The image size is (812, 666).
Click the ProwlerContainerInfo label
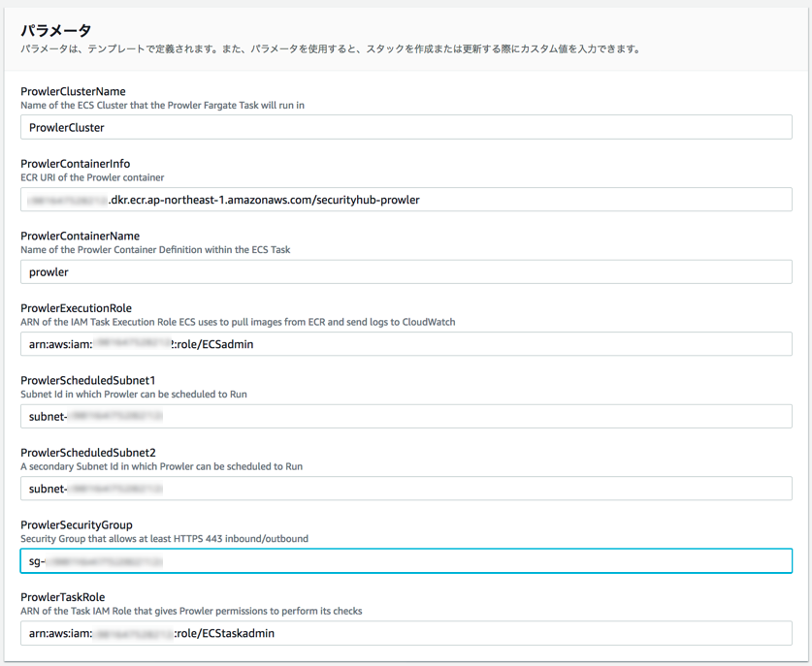click(x=75, y=164)
